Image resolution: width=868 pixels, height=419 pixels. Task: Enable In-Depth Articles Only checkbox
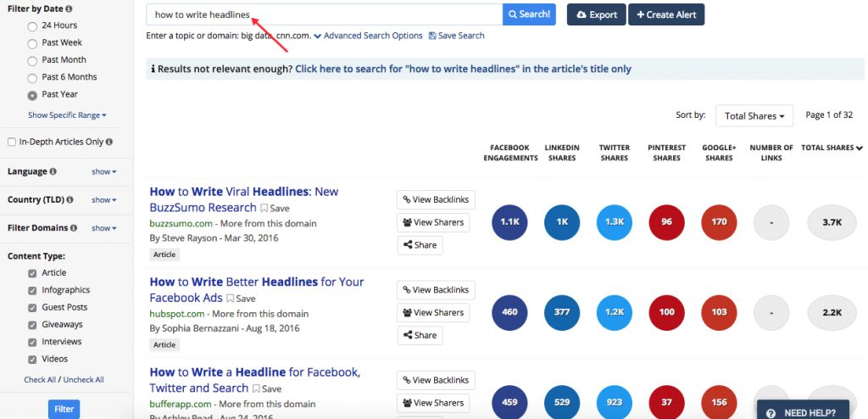12,142
